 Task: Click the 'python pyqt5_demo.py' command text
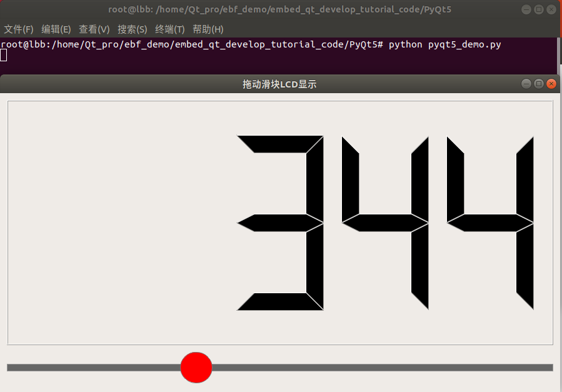pos(445,45)
